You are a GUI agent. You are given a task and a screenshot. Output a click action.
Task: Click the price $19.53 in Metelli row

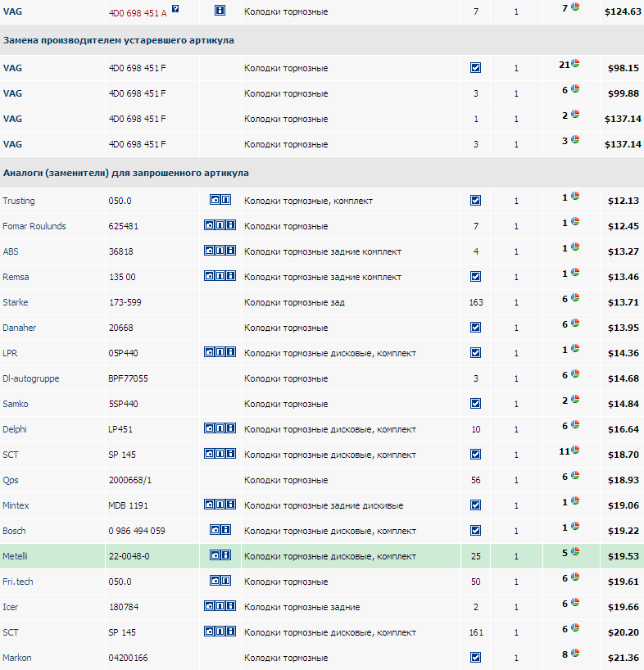pyautogui.click(x=623, y=556)
